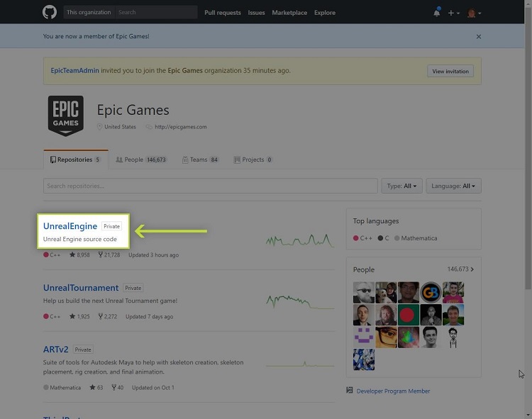The width and height of the screenshot is (532, 419).
Task: Open the notifications bell
Action: tap(437, 13)
